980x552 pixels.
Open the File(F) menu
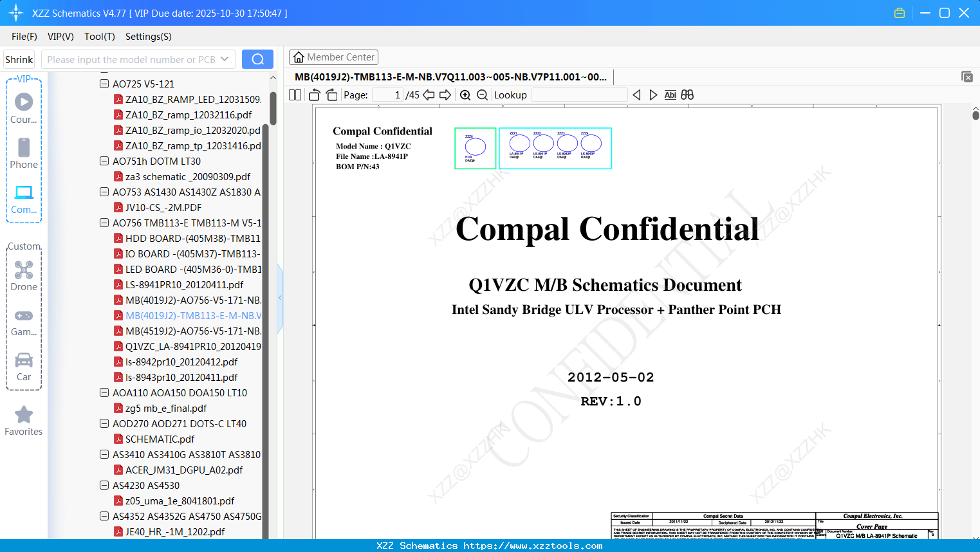pyautogui.click(x=24, y=37)
